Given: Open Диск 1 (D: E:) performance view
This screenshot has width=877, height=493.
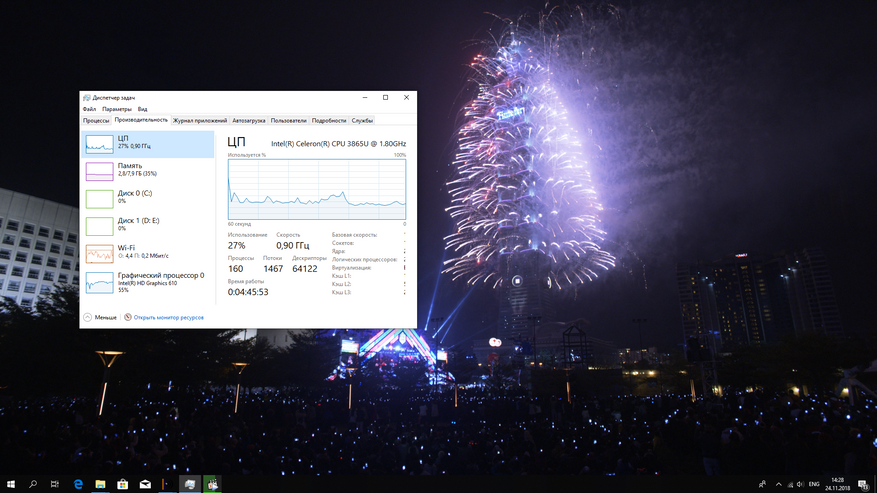Looking at the screenshot, I should pyautogui.click(x=147, y=224).
